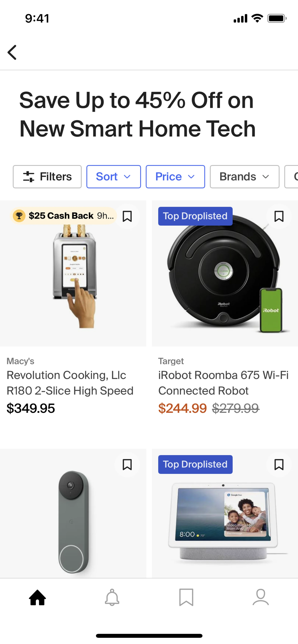Screen dimensions: 298x644
Task: Open the notifications bell tab
Action: pyautogui.click(x=112, y=597)
